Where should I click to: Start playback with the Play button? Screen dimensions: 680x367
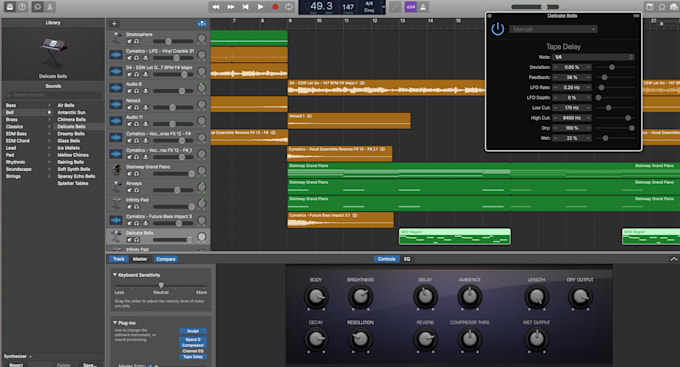(x=260, y=7)
